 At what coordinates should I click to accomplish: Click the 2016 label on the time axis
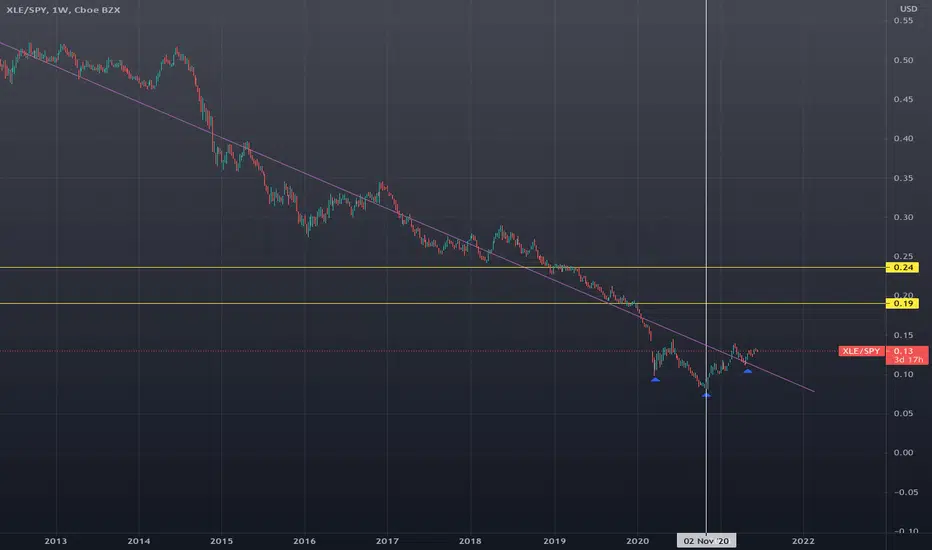pyautogui.click(x=304, y=540)
